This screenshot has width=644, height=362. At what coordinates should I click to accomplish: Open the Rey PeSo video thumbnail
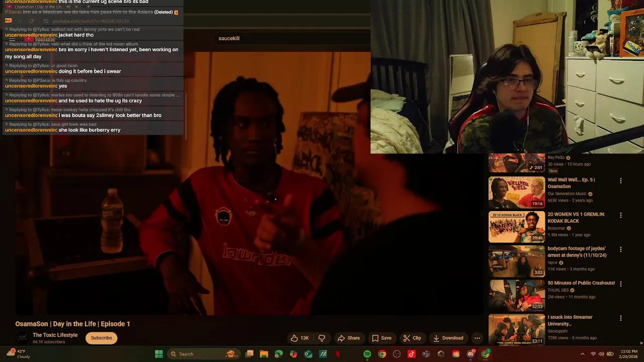(x=517, y=163)
